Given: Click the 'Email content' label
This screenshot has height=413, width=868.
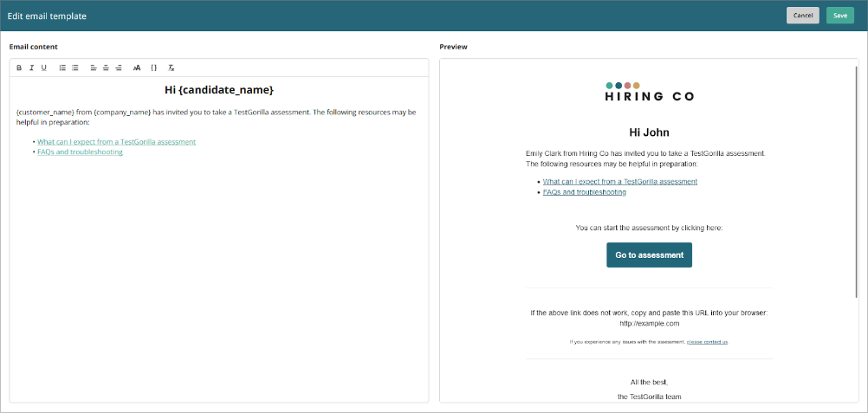Looking at the screenshot, I should point(33,47).
